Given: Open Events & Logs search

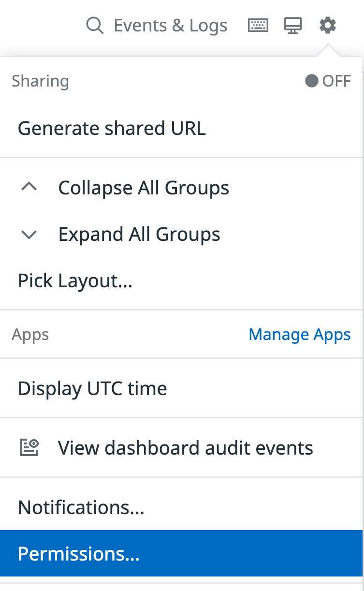Looking at the screenshot, I should coord(170,26).
